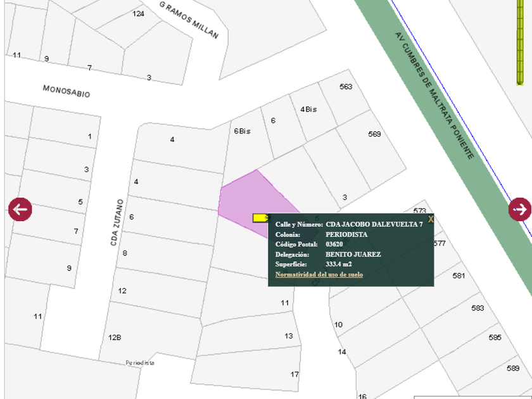Click the right arrow navigation button
The image size is (532, 399).
pyautogui.click(x=520, y=210)
